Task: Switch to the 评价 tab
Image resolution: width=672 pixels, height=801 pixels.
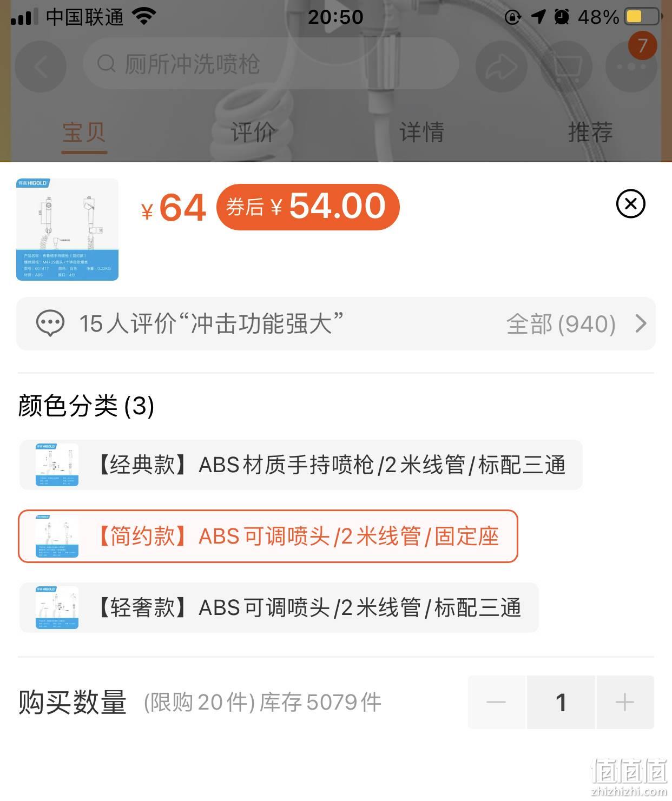Action: pos(253,132)
